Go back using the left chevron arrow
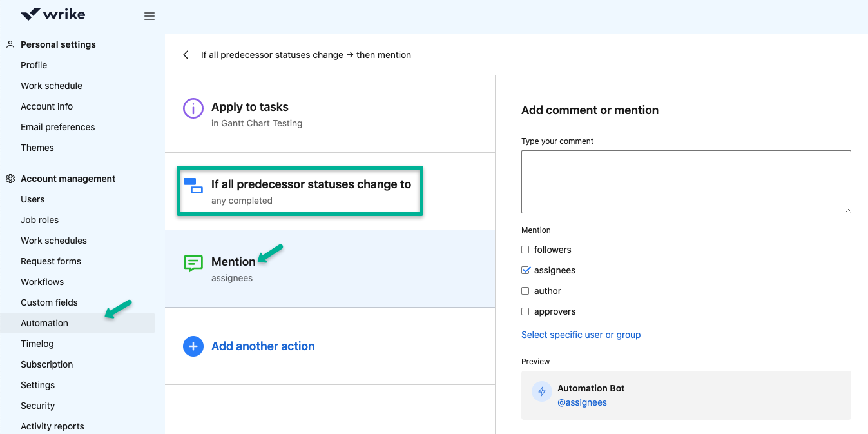Screen dimensions: 868x434 pyautogui.click(x=186, y=55)
